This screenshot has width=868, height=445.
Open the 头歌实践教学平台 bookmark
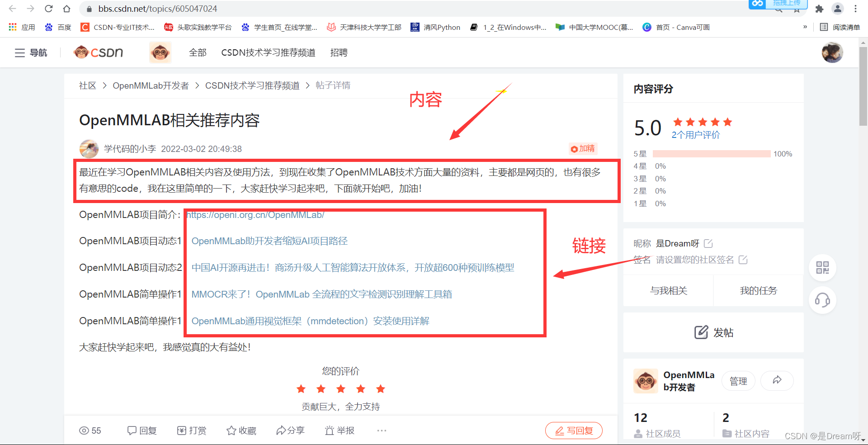198,27
